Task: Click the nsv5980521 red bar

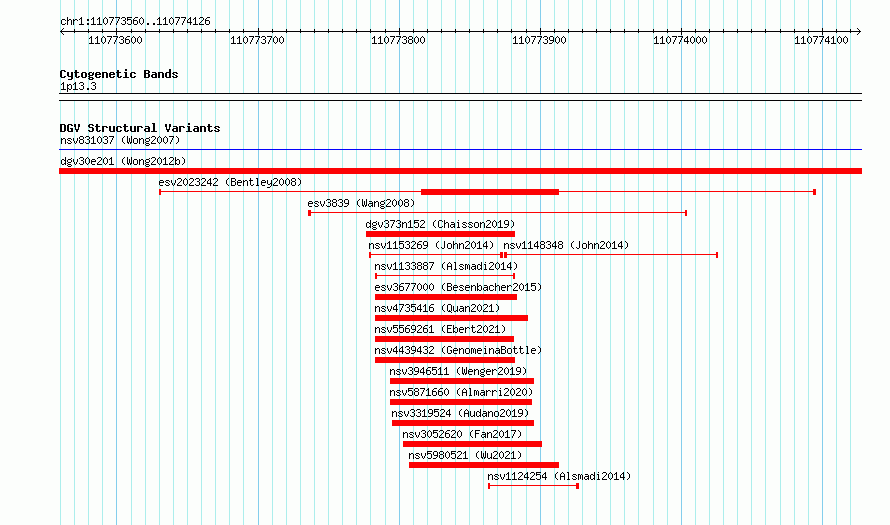Action: click(484, 465)
